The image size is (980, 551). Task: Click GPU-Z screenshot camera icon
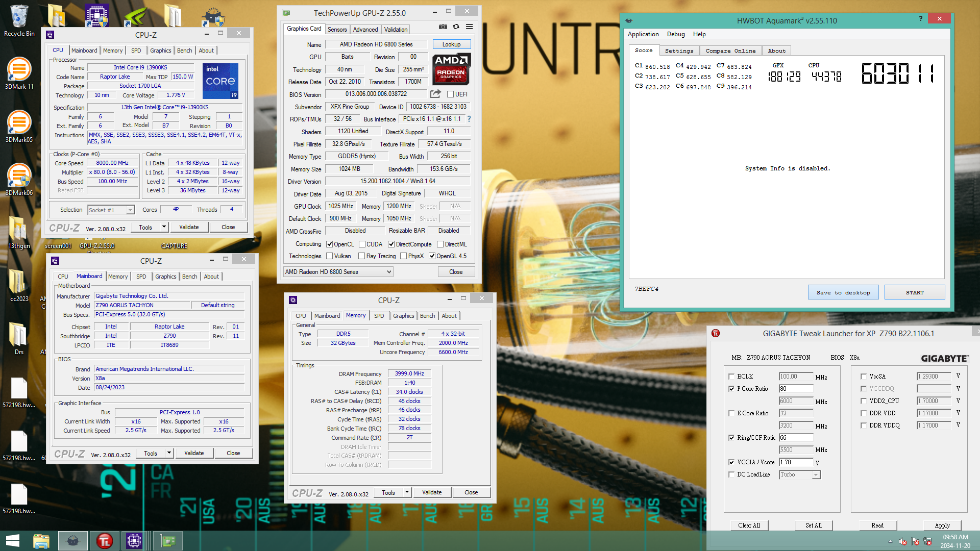443,27
